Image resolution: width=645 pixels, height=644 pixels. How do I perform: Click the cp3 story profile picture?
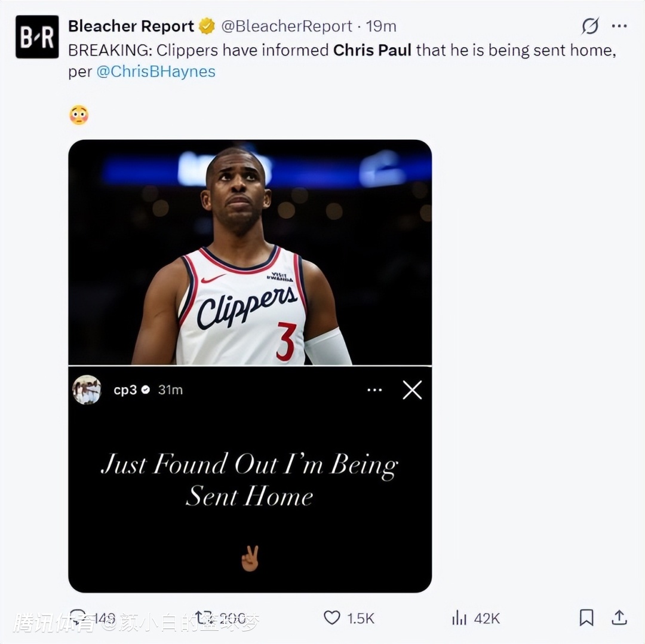tap(87, 390)
